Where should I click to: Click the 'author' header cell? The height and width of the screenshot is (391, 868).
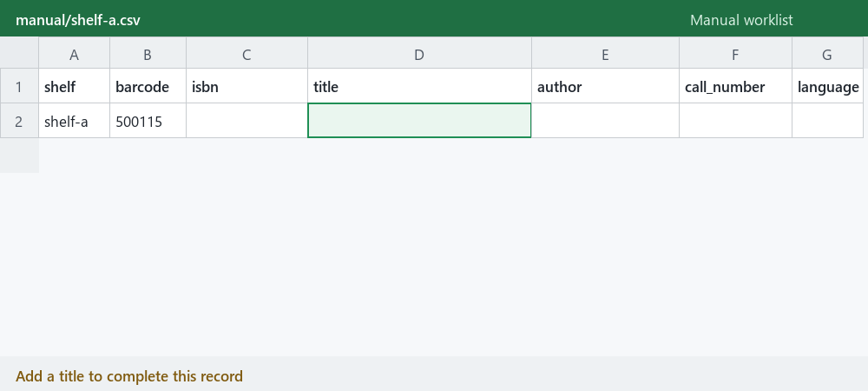[x=605, y=86]
